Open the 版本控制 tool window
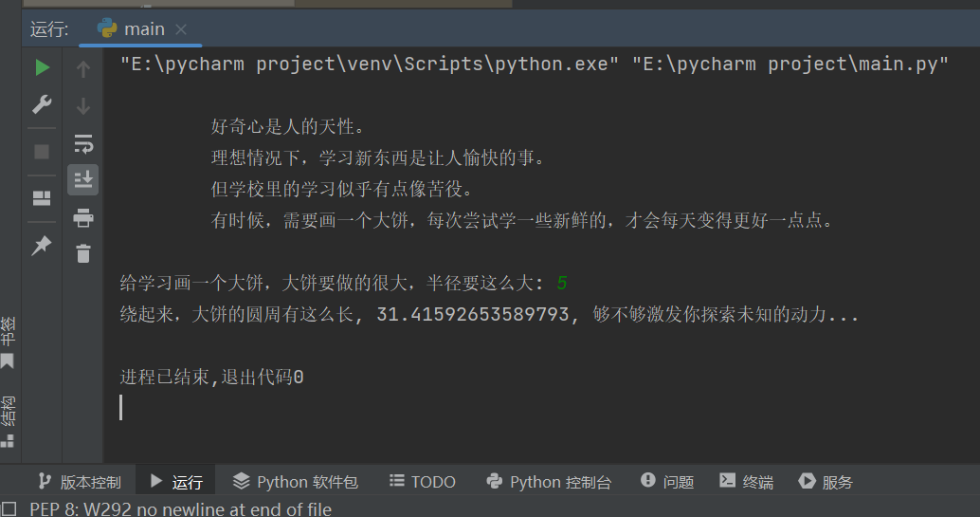The height and width of the screenshot is (517, 980). pos(79,482)
